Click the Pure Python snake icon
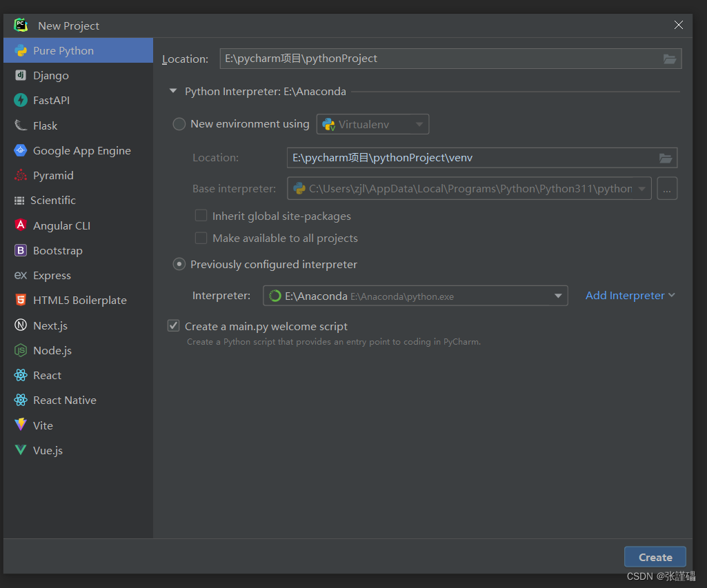707x588 pixels. (x=21, y=50)
